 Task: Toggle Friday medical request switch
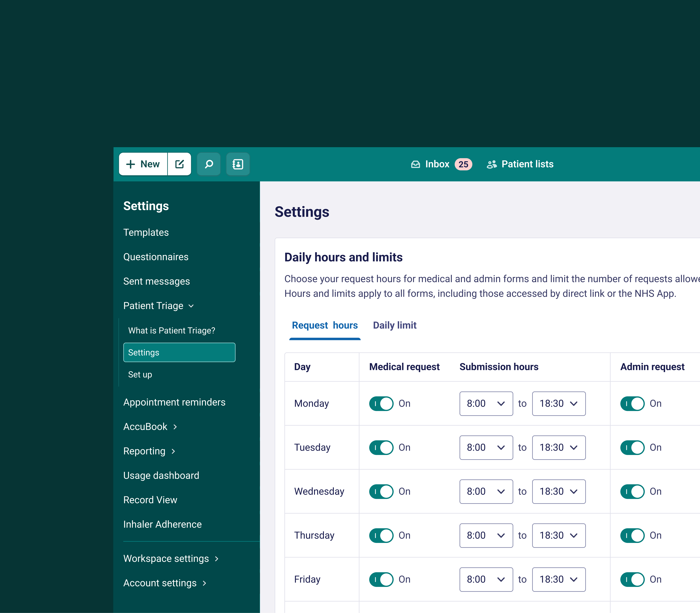[x=381, y=579]
